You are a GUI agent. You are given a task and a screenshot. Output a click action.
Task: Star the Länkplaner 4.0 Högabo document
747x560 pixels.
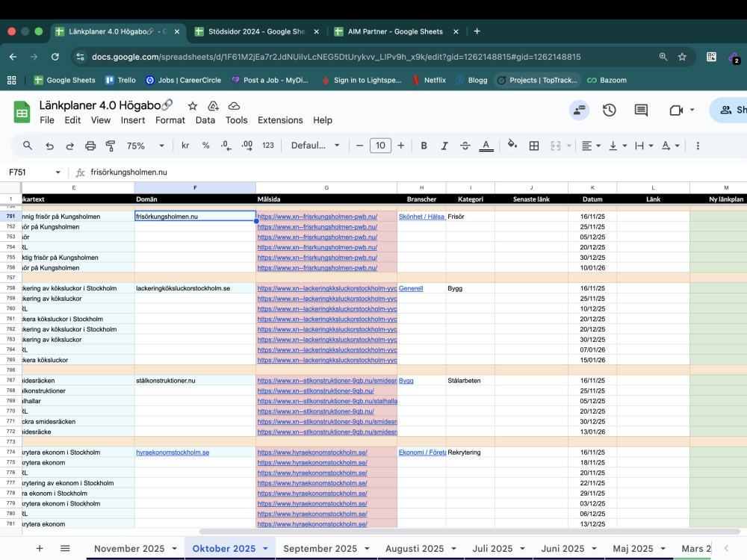pyautogui.click(x=193, y=106)
